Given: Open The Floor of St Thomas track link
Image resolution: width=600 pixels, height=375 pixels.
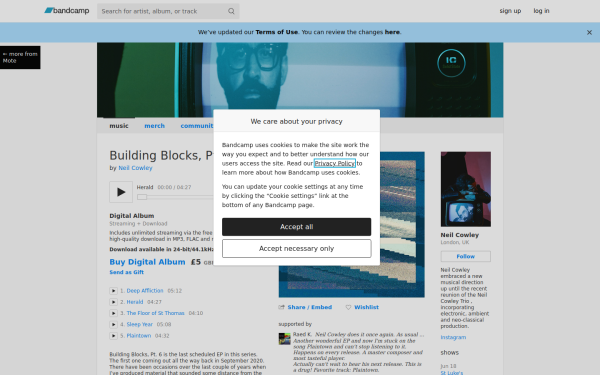Looking at the screenshot, I should [155, 313].
